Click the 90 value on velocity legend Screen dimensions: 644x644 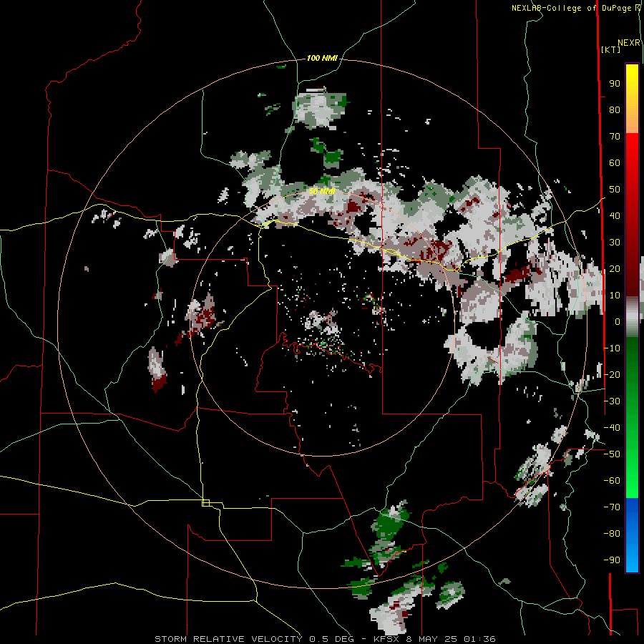(615, 84)
